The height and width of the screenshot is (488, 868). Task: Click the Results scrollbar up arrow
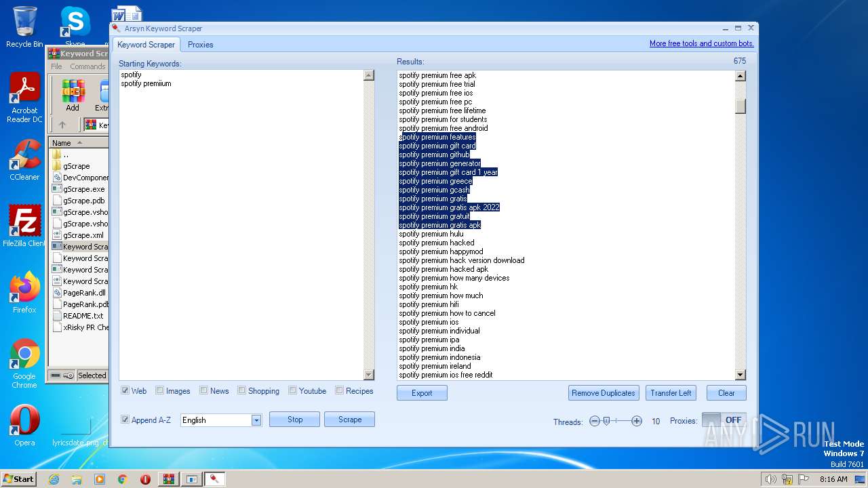click(x=741, y=76)
